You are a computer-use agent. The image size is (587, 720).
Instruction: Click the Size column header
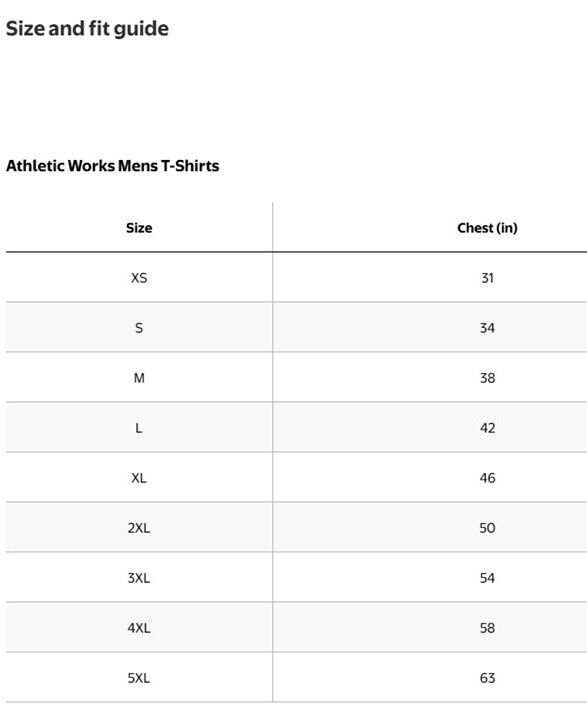[x=139, y=228]
